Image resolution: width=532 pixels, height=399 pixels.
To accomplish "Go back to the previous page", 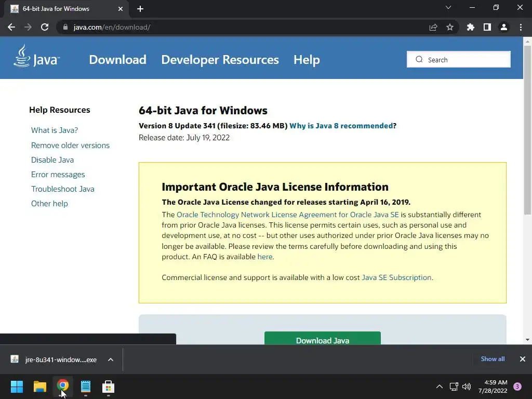I will click(x=11, y=27).
